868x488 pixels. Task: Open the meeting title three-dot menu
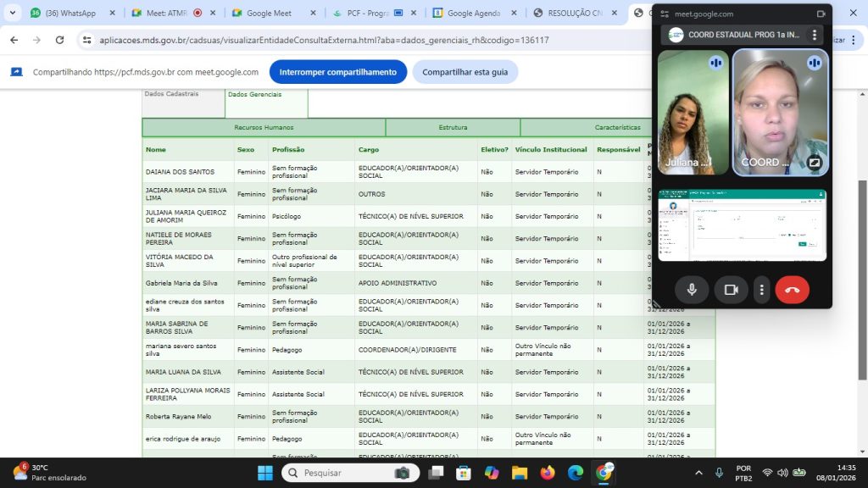coord(815,35)
